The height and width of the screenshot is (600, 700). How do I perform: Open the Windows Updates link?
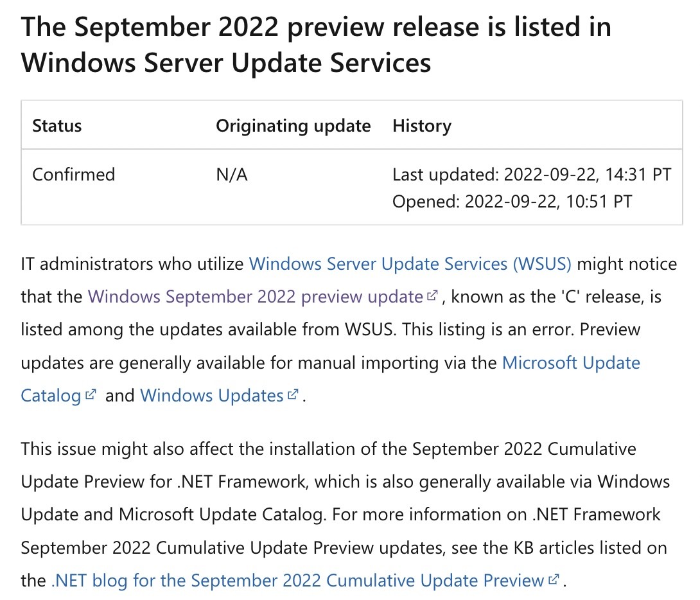212,396
